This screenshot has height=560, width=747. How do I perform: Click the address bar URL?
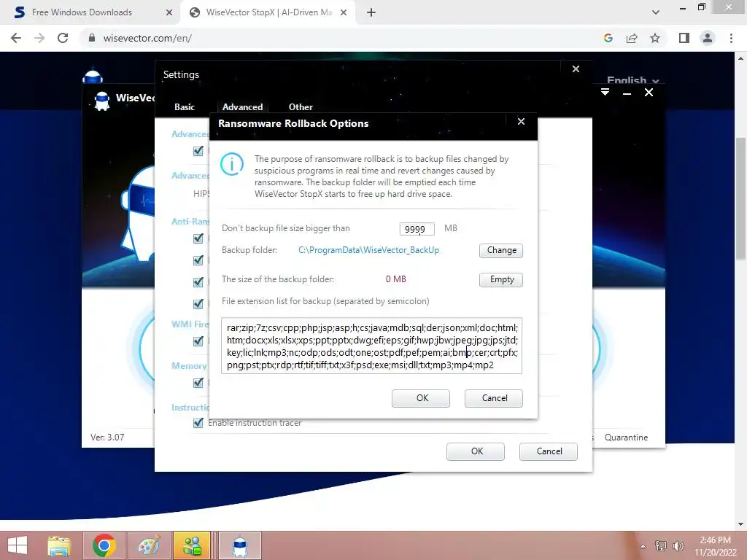pyautogui.click(x=147, y=38)
